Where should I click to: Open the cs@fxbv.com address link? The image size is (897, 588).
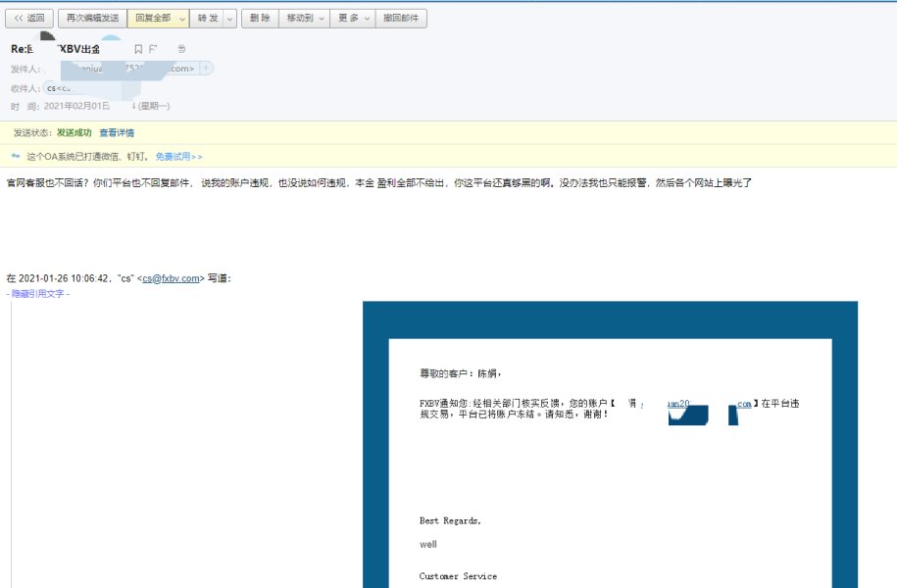pyautogui.click(x=171, y=278)
